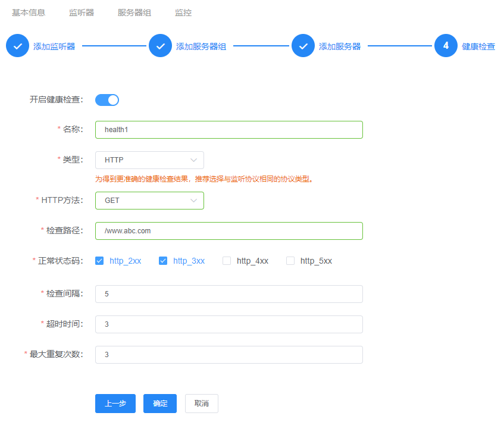Go to the 服务器组 tab
Screen dimensions: 504x422
pyautogui.click(x=134, y=12)
